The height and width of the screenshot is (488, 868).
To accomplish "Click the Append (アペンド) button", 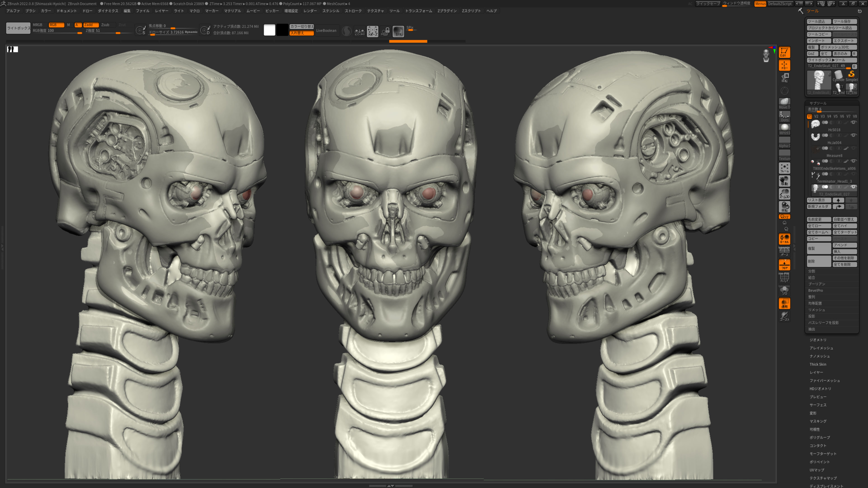I will pyautogui.click(x=845, y=245).
